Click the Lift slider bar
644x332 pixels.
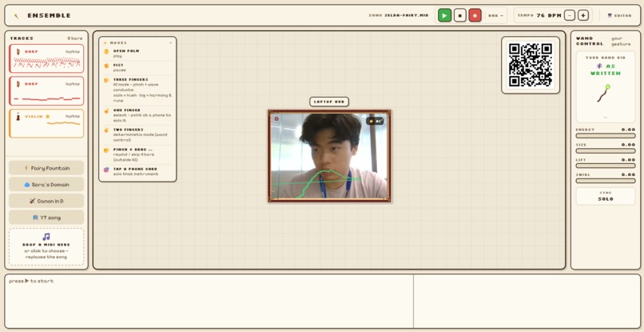606,166
